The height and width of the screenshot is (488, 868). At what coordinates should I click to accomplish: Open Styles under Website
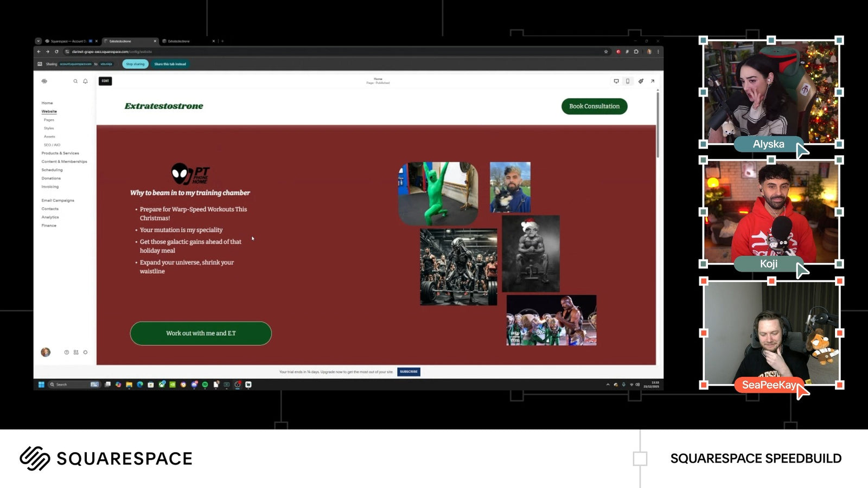pyautogui.click(x=49, y=129)
